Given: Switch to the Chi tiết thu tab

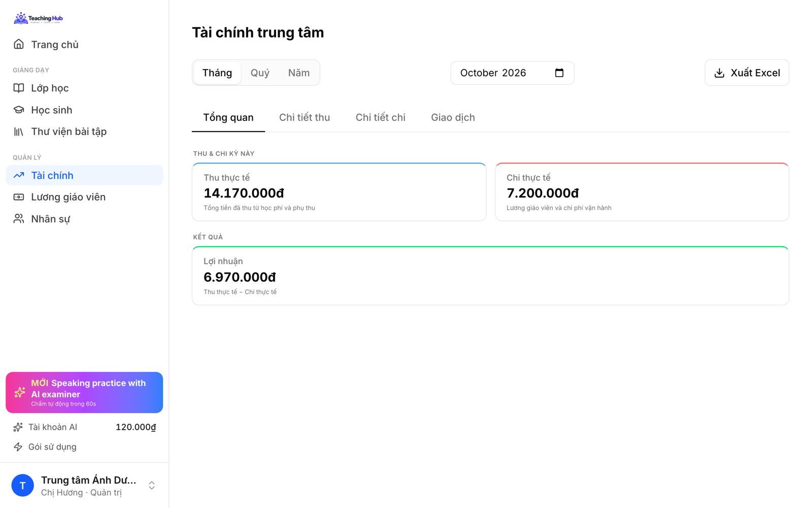Looking at the screenshot, I should point(304,117).
